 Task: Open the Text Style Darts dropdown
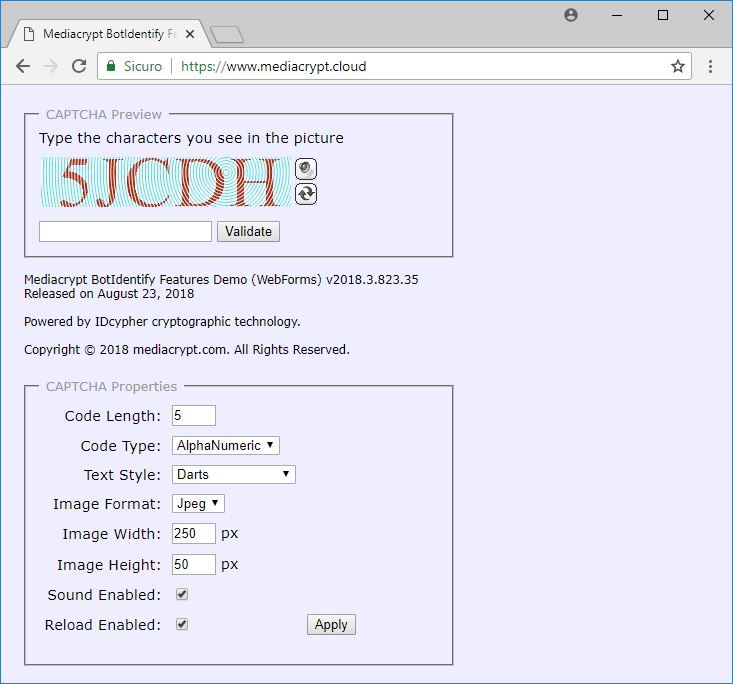tap(234, 475)
